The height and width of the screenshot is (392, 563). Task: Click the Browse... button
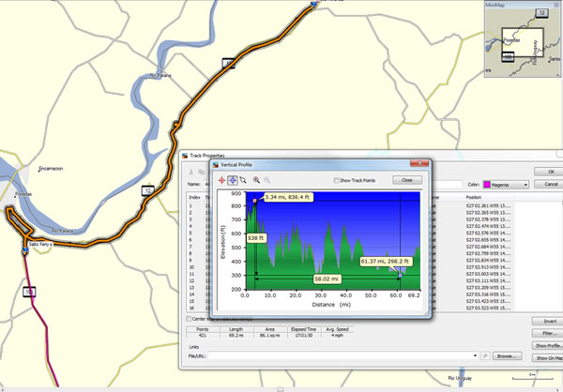507,356
